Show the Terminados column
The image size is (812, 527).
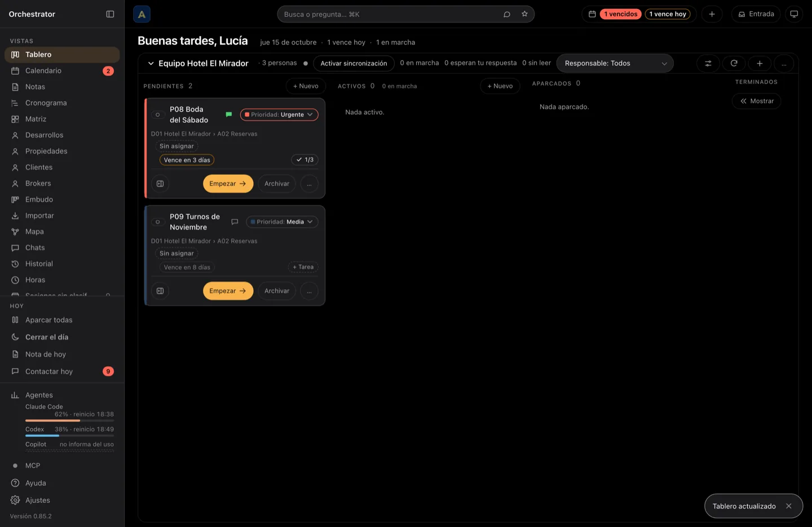click(756, 101)
